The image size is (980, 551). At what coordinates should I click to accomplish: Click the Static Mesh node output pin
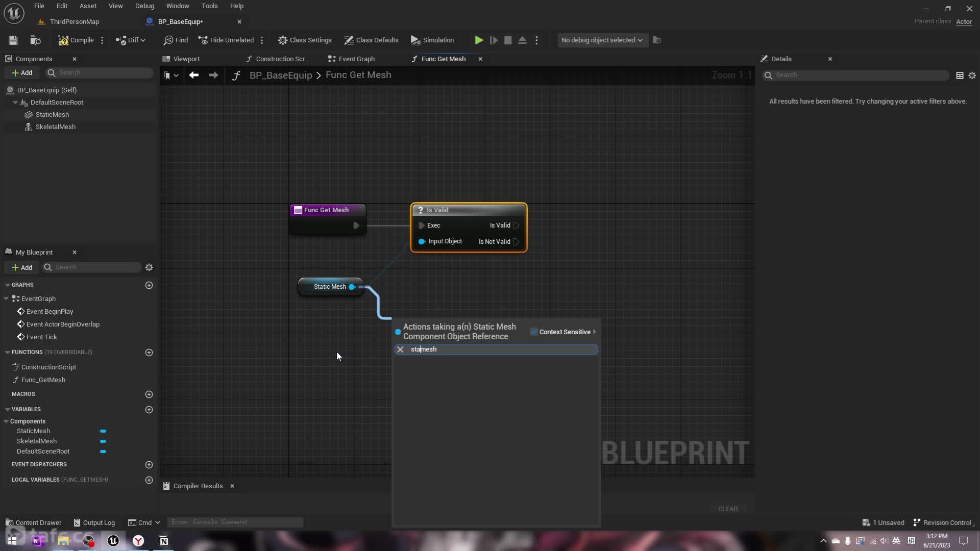point(352,287)
